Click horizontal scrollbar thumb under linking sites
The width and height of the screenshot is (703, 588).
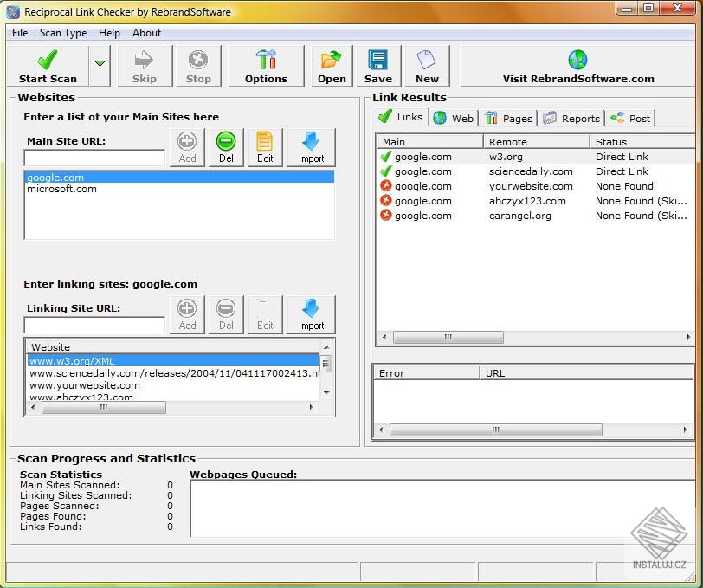(104, 407)
